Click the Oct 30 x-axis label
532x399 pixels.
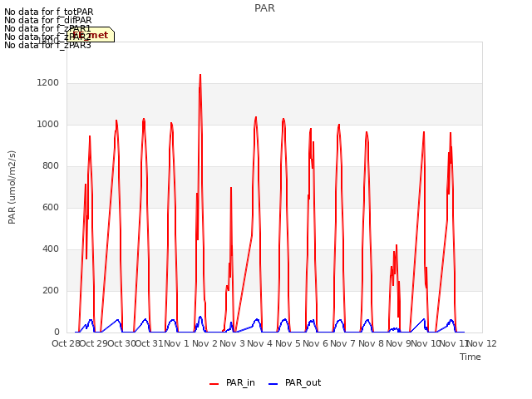point(121,343)
